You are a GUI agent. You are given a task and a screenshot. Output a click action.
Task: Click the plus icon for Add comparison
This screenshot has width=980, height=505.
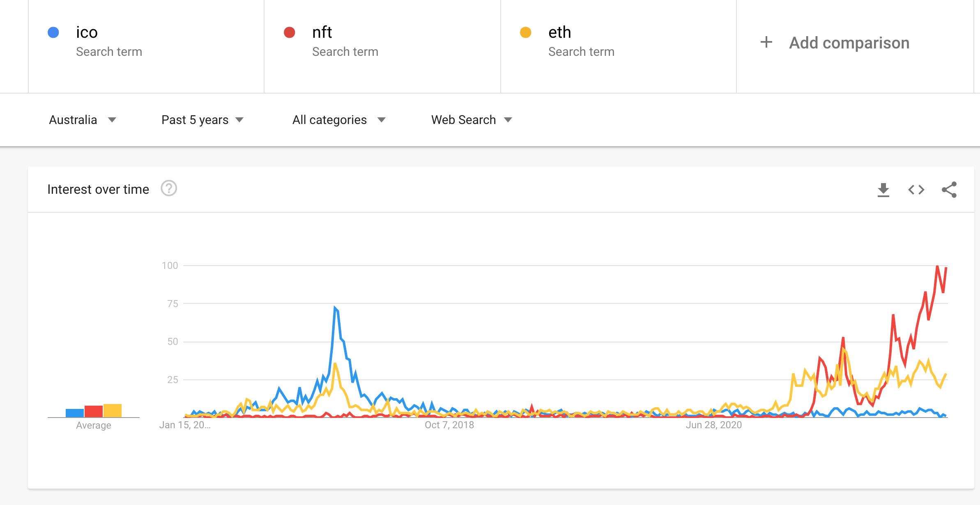[x=766, y=42]
